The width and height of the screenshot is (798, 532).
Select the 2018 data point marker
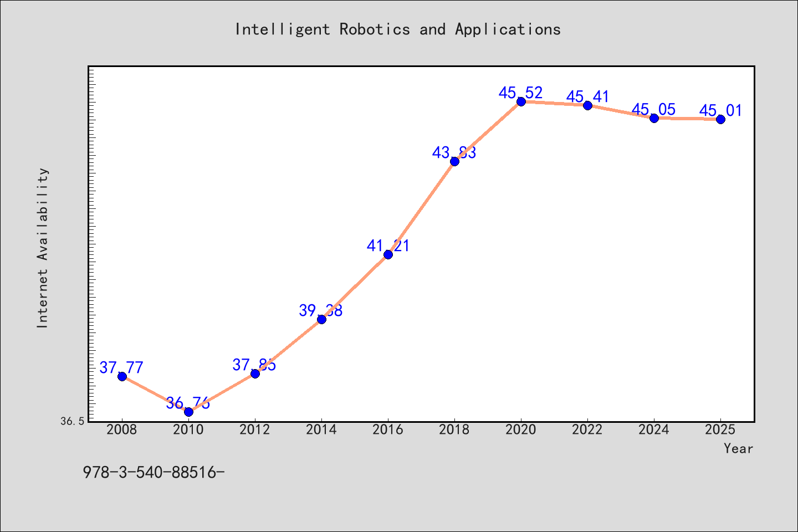454,161
